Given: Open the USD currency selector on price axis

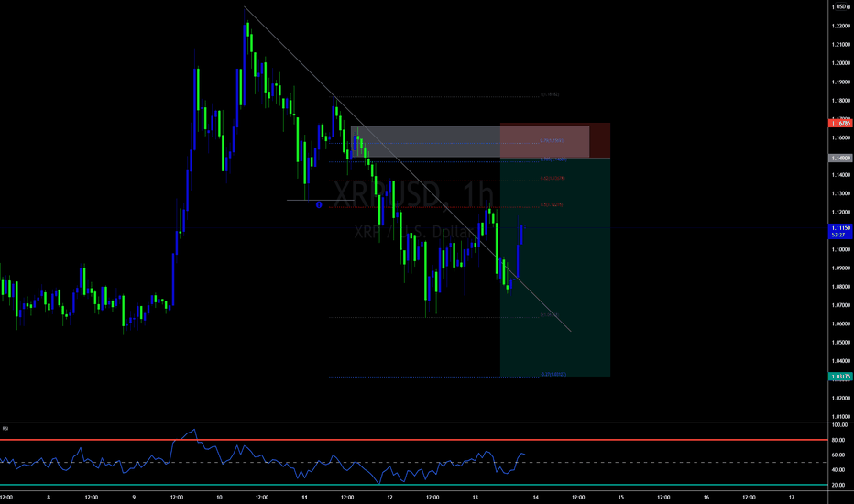Looking at the screenshot, I should (841, 7).
